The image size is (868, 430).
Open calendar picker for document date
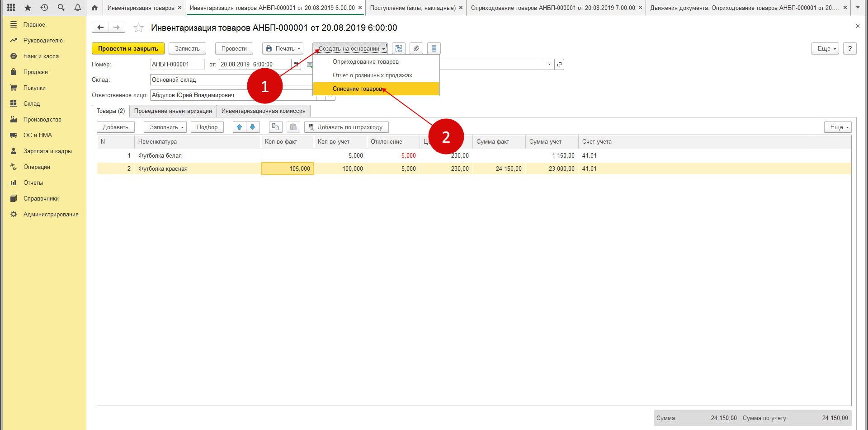click(296, 64)
